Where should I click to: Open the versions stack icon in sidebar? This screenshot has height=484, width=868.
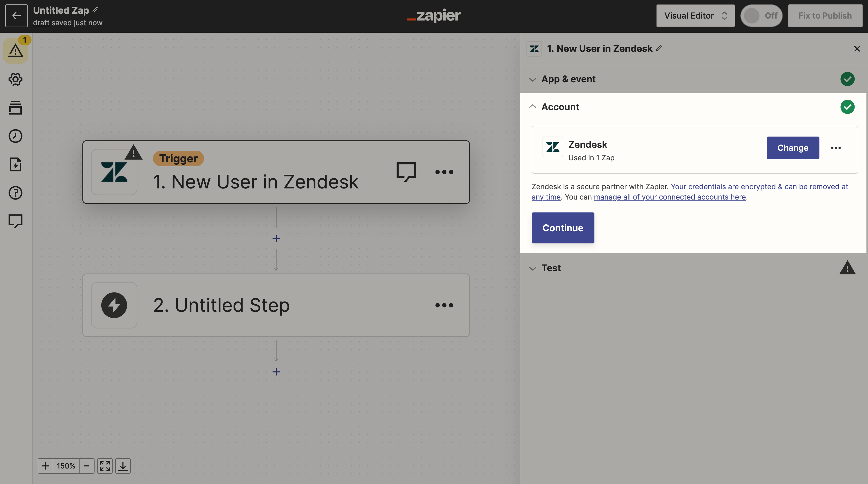[16, 108]
